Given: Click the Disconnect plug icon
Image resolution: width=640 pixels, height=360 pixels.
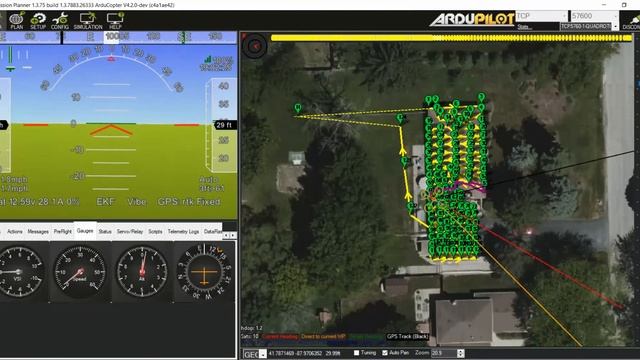Looking at the screenshot, I should tap(633, 21).
